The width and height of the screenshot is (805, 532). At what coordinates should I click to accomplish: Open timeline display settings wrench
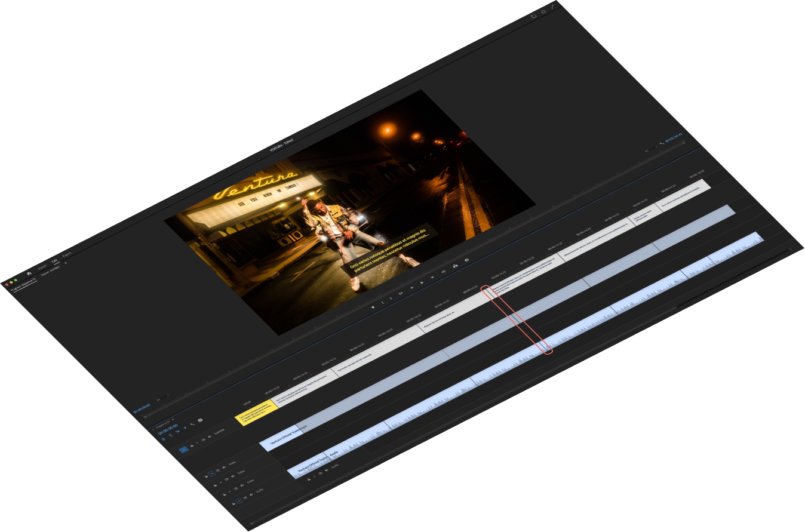click(x=192, y=425)
